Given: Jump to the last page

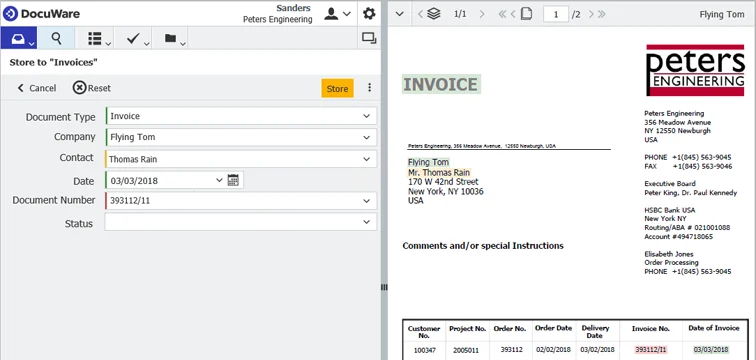Looking at the screenshot, I should (x=601, y=14).
